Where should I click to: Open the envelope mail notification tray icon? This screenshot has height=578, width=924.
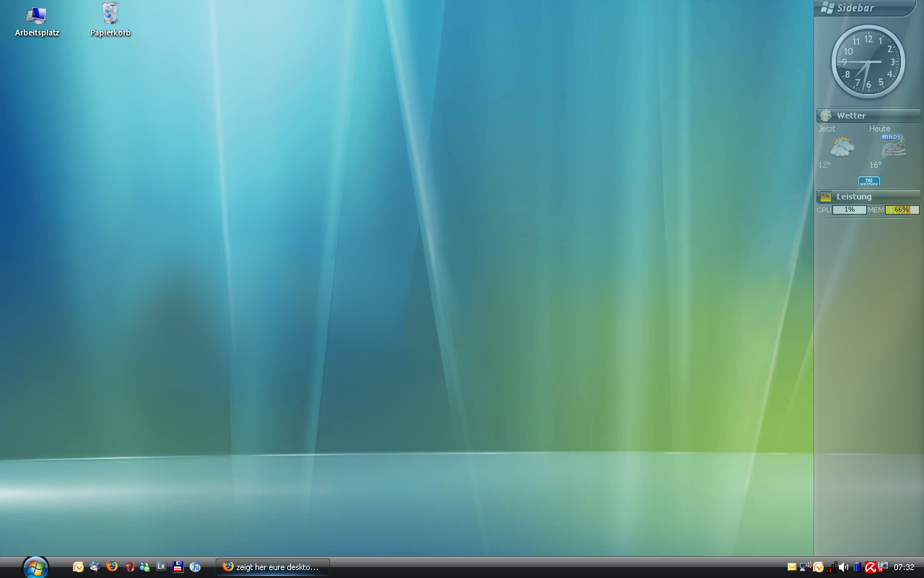pos(792,567)
